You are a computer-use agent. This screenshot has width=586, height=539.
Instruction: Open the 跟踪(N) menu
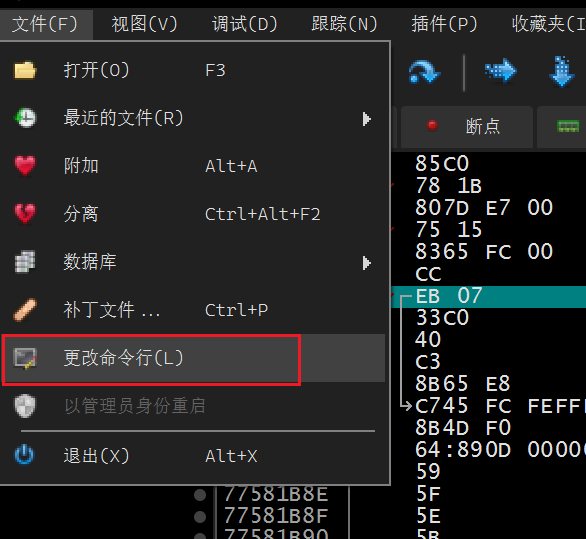pos(345,24)
